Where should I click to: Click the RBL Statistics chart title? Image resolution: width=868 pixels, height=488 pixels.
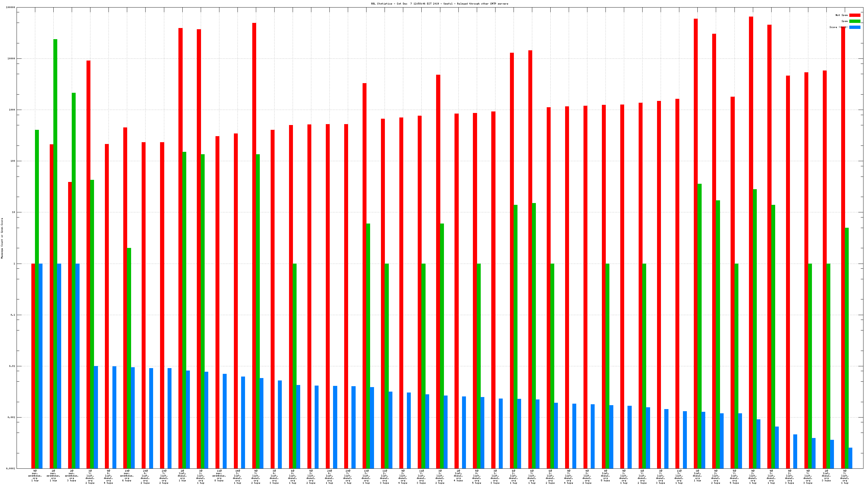point(439,4)
